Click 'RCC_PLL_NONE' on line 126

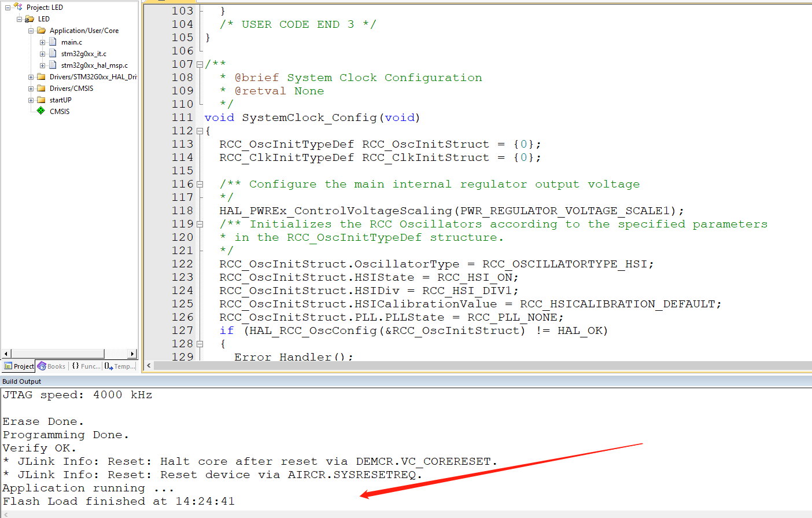coord(512,317)
